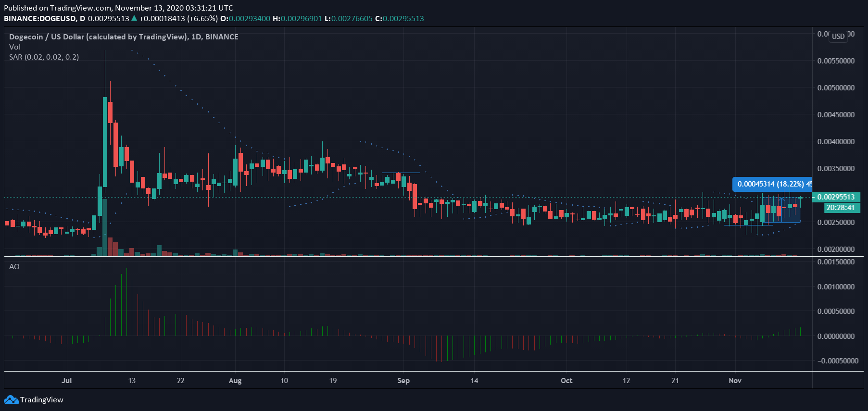Click the 0.00550000 price axis label
The width and height of the screenshot is (868, 411).
pos(836,61)
